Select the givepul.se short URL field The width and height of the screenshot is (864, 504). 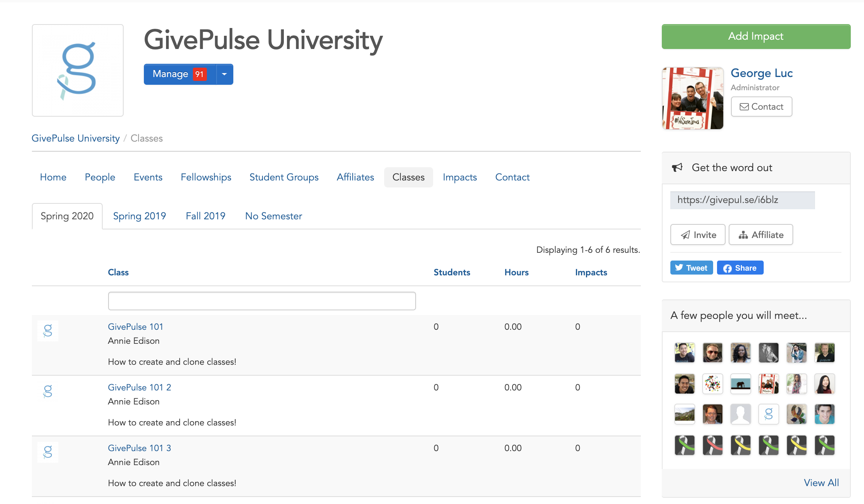click(x=742, y=200)
